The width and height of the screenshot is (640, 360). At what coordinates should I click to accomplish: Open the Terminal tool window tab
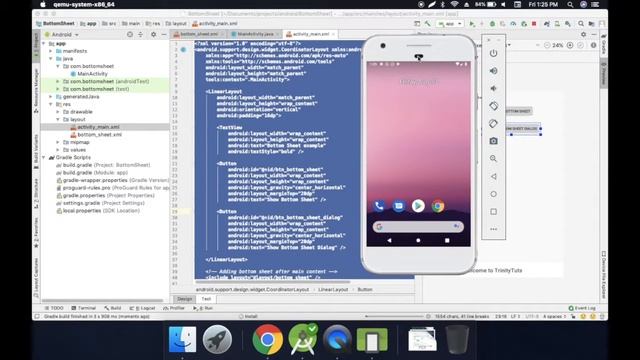pos(83,308)
